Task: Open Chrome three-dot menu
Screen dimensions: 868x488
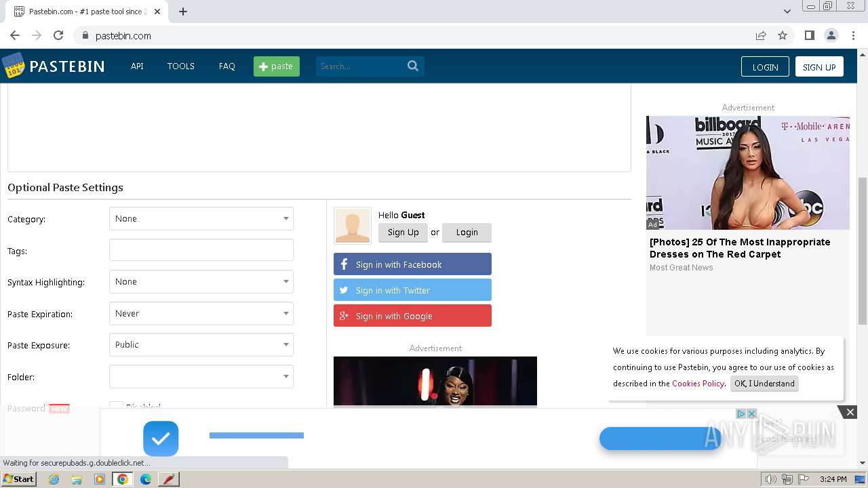Action: [853, 35]
